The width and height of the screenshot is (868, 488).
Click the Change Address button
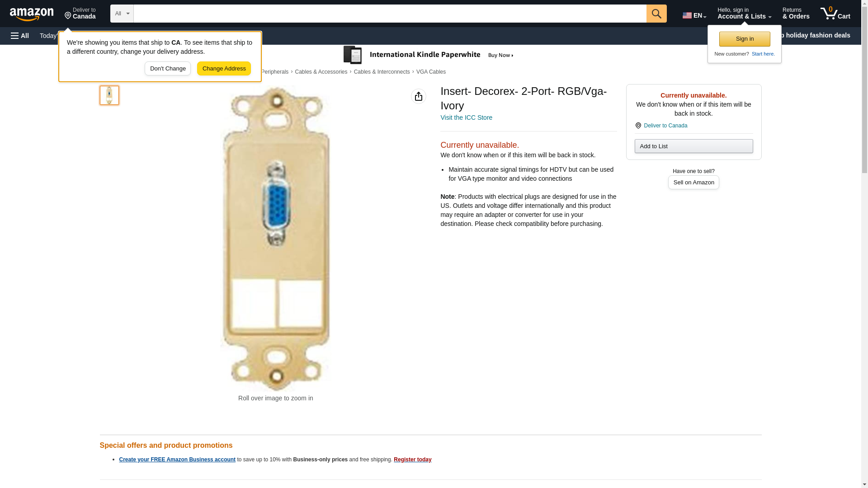point(224,69)
